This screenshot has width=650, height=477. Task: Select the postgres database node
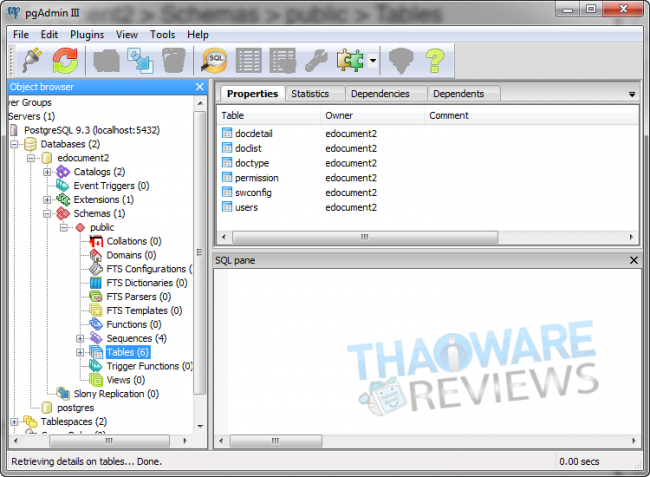(x=75, y=408)
